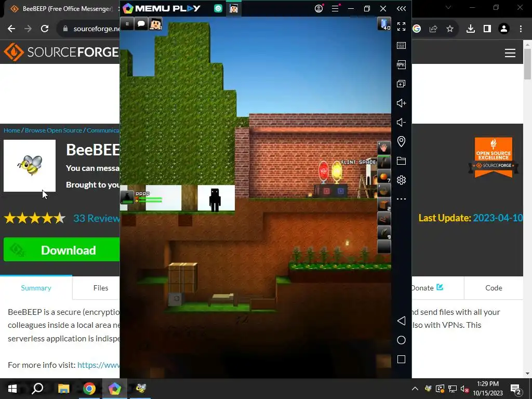Select the dirt block slot with 2

pyautogui.click(x=384, y=205)
